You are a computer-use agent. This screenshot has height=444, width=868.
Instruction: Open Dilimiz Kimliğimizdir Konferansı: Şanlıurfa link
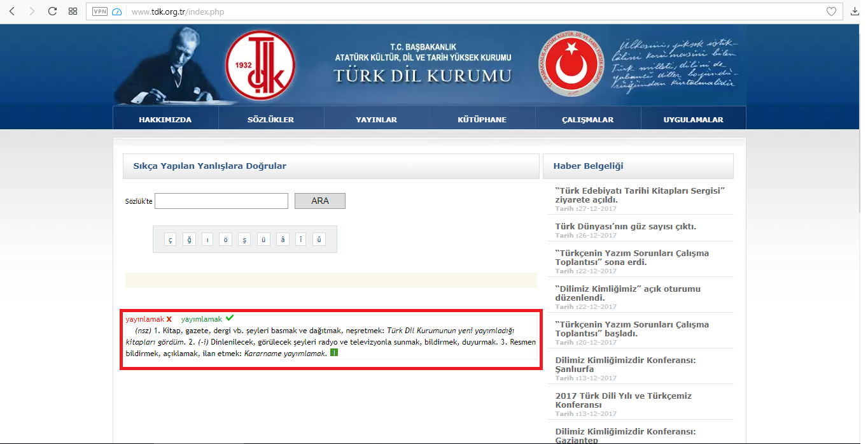click(626, 364)
